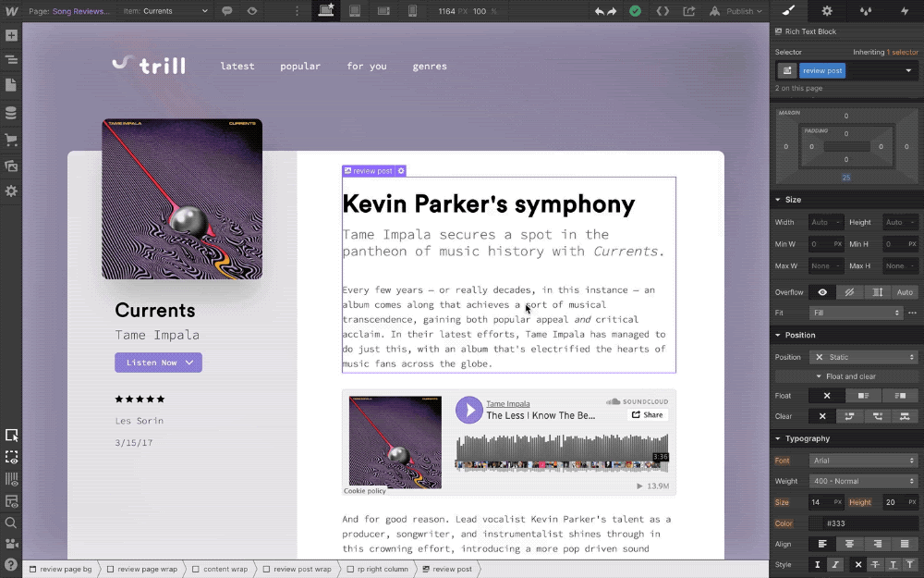Set overflow to hidden
The height and width of the screenshot is (578, 924).
[x=849, y=292]
